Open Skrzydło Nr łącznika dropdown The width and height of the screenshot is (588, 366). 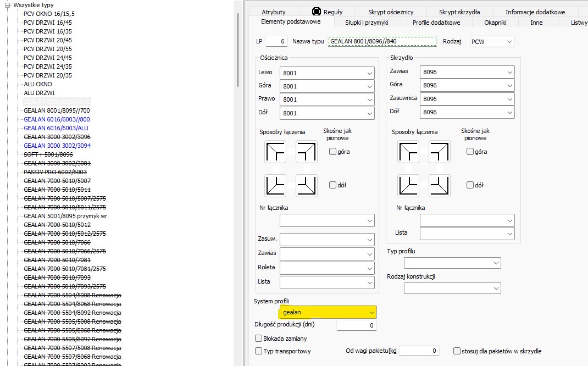point(467,220)
